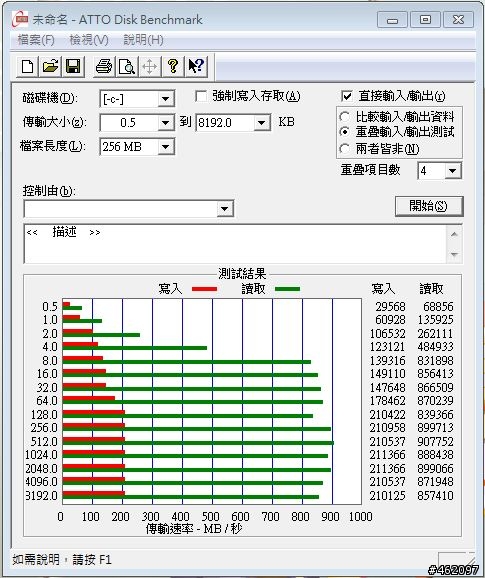Maximize the ATTO Disk Benchmark window

pos(425,20)
